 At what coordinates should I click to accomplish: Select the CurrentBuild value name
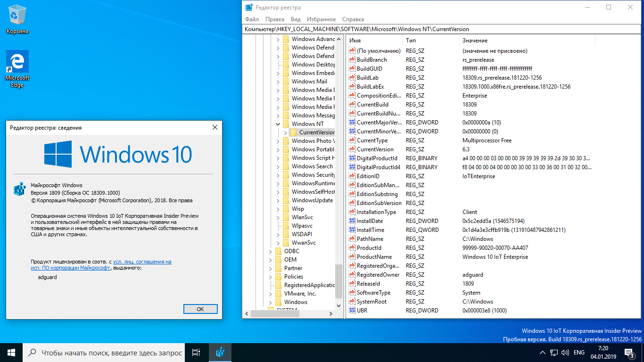coord(372,104)
